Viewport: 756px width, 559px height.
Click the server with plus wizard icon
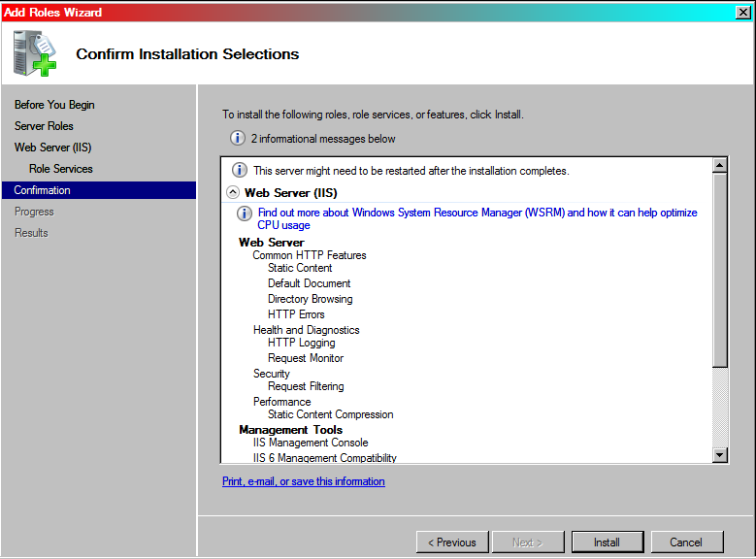coord(35,53)
